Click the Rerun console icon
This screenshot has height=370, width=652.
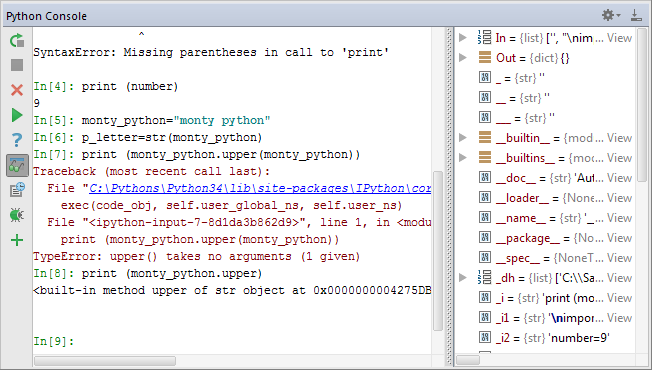coord(17,40)
